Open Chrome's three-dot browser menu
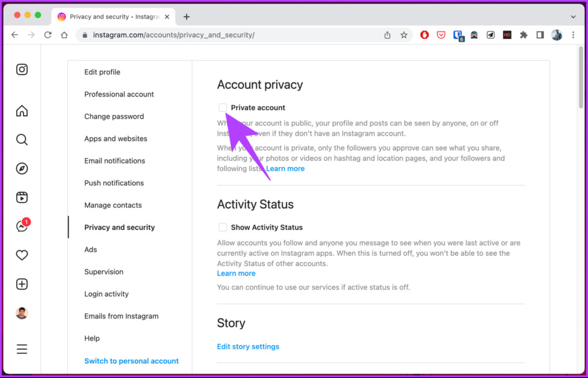 coord(572,35)
